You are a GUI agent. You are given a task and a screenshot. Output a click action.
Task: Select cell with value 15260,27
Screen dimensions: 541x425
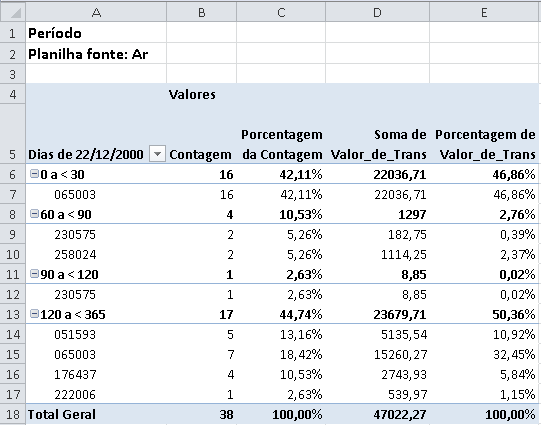tap(377, 354)
